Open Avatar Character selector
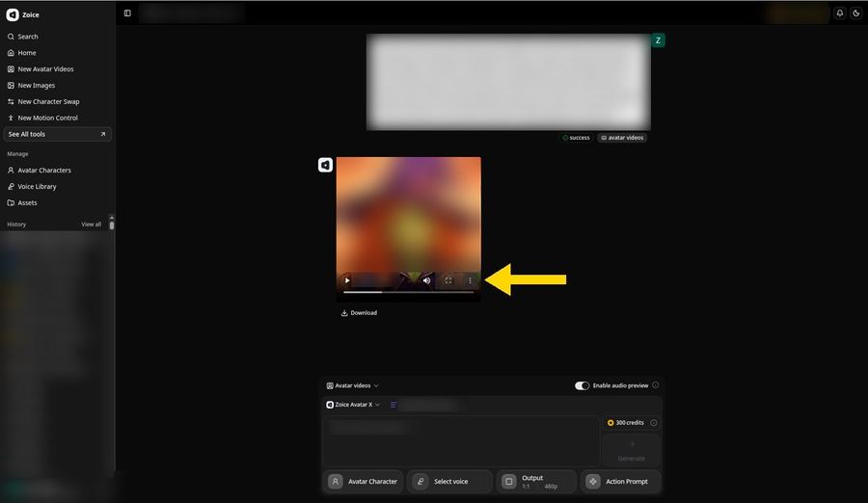 [364, 482]
